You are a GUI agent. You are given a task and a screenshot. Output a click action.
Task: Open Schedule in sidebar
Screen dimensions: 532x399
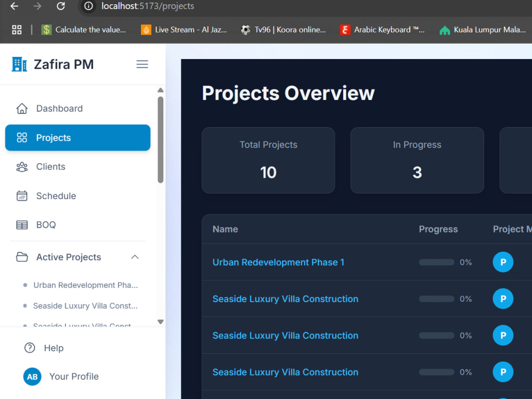pos(78,196)
